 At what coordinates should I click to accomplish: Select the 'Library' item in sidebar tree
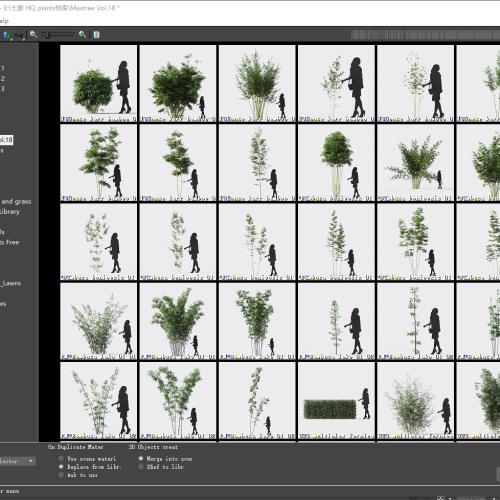(x=10, y=212)
